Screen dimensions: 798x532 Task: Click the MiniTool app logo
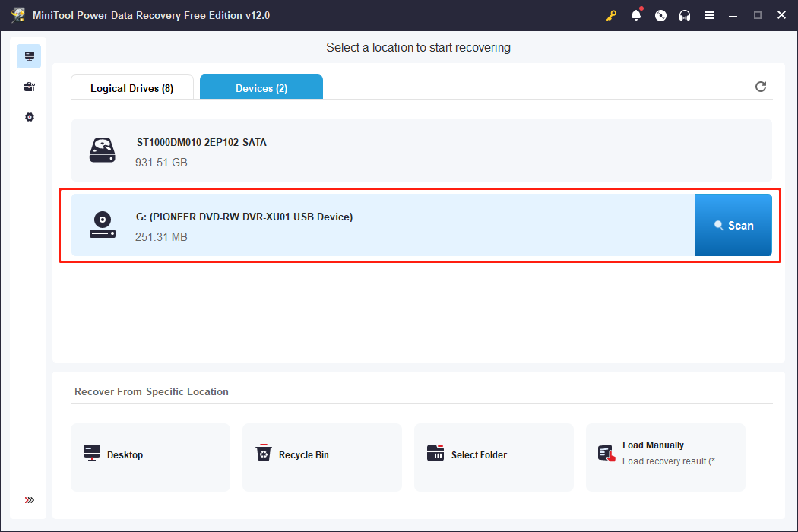[18, 14]
